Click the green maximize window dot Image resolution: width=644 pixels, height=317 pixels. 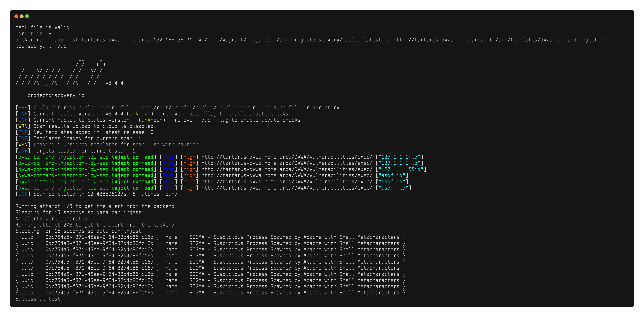(x=27, y=16)
